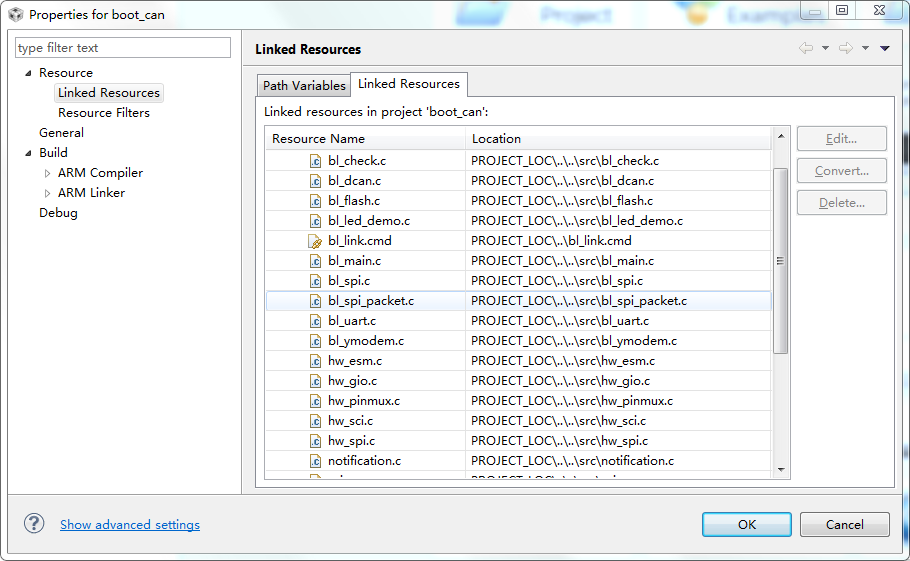Select Resource Filters in the tree
Image resolution: width=910 pixels, height=561 pixels.
[104, 113]
